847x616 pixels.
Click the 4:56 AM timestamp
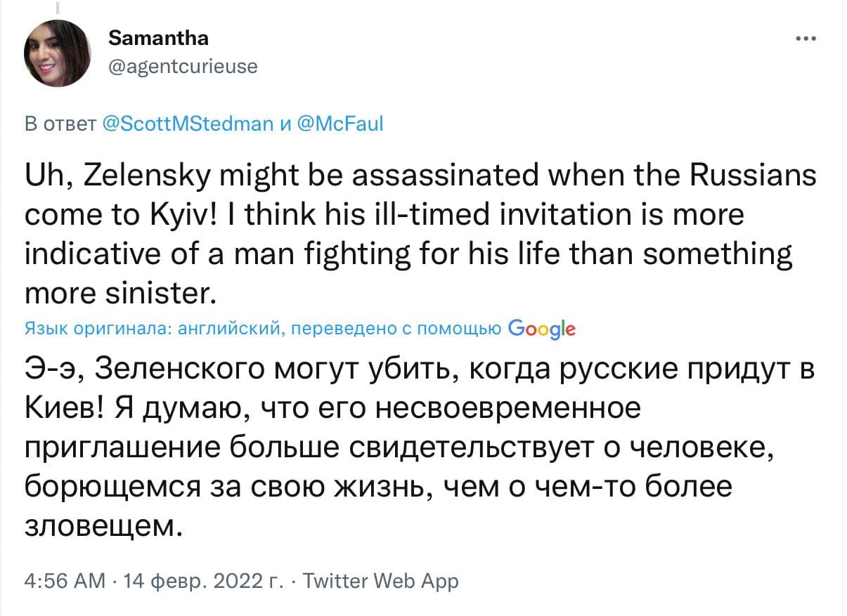click(65, 582)
